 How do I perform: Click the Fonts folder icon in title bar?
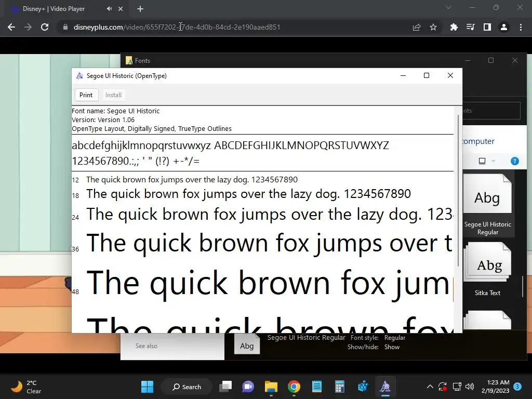(129, 60)
